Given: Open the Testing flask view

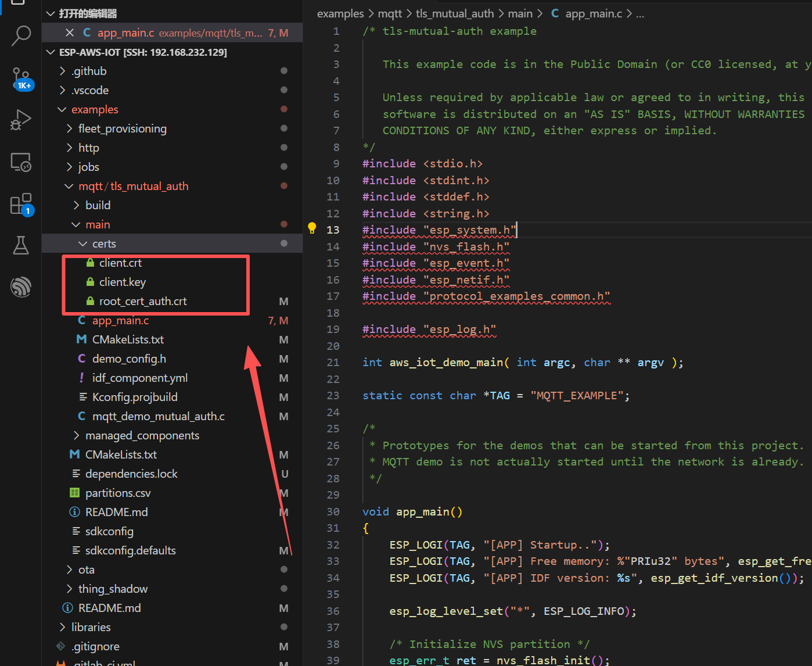Looking at the screenshot, I should click(21, 245).
